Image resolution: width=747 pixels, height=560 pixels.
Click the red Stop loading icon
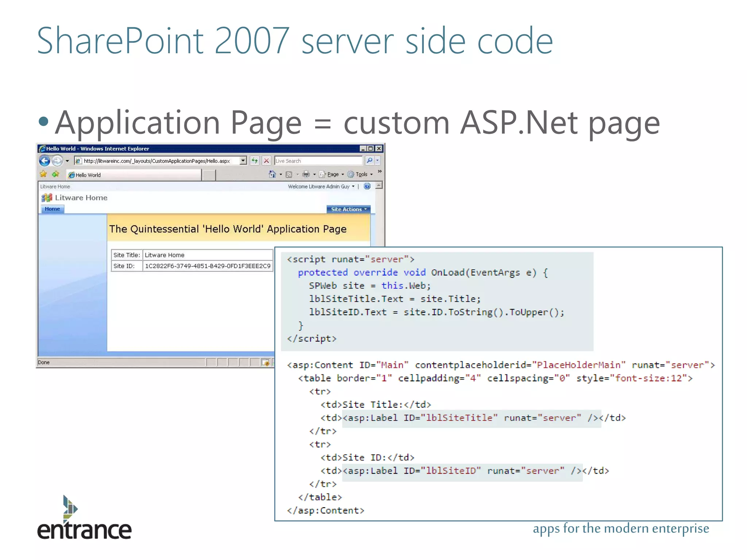pyautogui.click(x=267, y=161)
